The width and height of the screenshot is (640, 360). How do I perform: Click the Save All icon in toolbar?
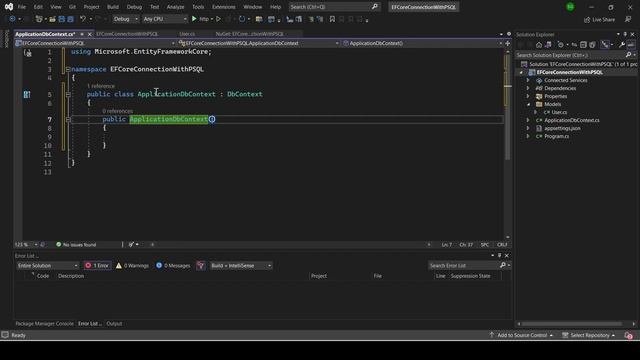(x=70, y=19)
